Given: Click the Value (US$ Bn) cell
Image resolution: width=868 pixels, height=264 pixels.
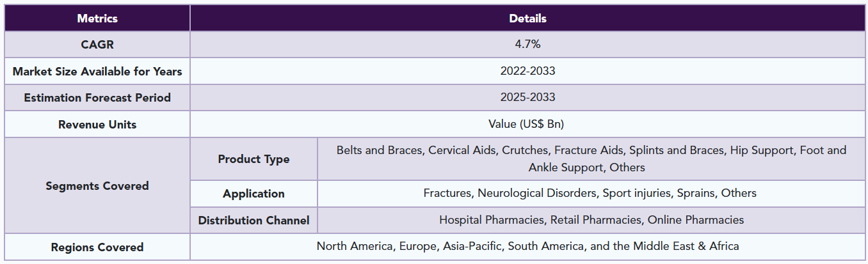Looking at the screenshot, I should (527, 124).
